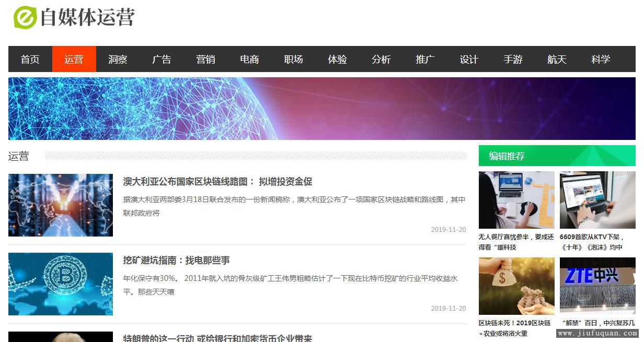Open the 区块链未死！2019区块链 link
Viewport: 644px width, 342px height.
tap(515, 328)
